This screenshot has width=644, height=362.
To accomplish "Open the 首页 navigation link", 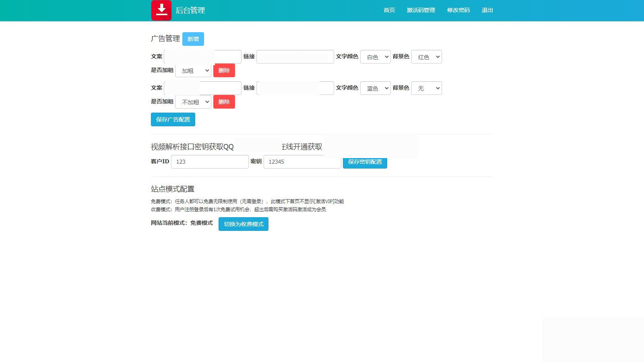I will (x=389, y=10).
